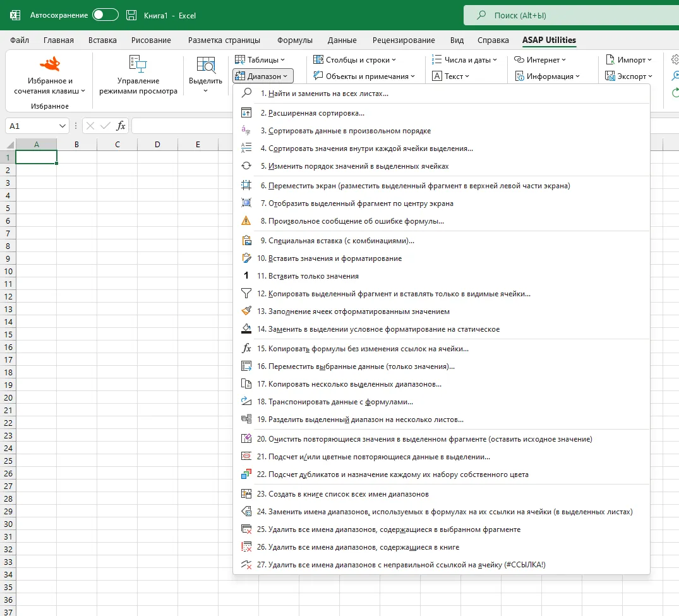Choose 27. Удалить имена с неправильной ссылкой
The width and height of the screenshot is (679, 616).
[442, 564]
